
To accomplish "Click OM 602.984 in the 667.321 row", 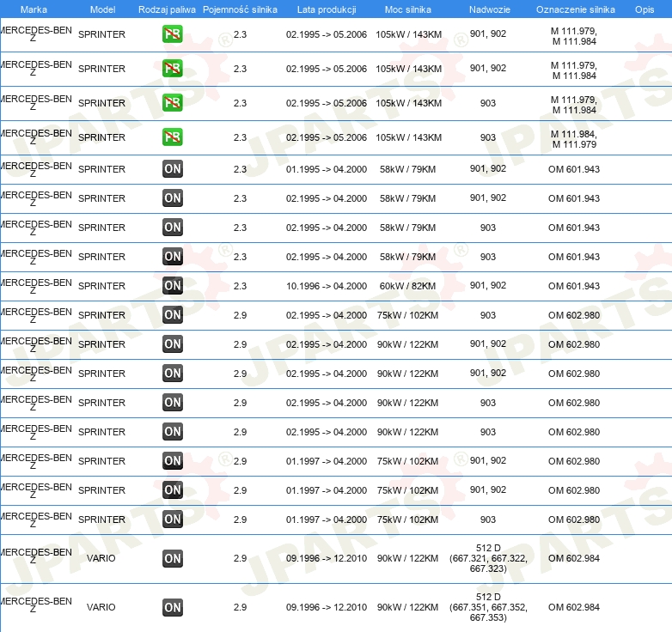I will tap(574, 558).
